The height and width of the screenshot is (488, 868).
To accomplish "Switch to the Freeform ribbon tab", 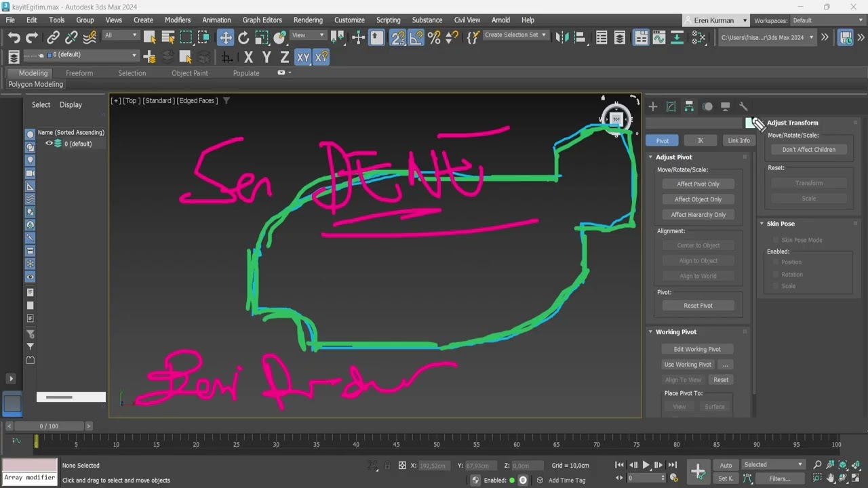I will click(79, 73).
